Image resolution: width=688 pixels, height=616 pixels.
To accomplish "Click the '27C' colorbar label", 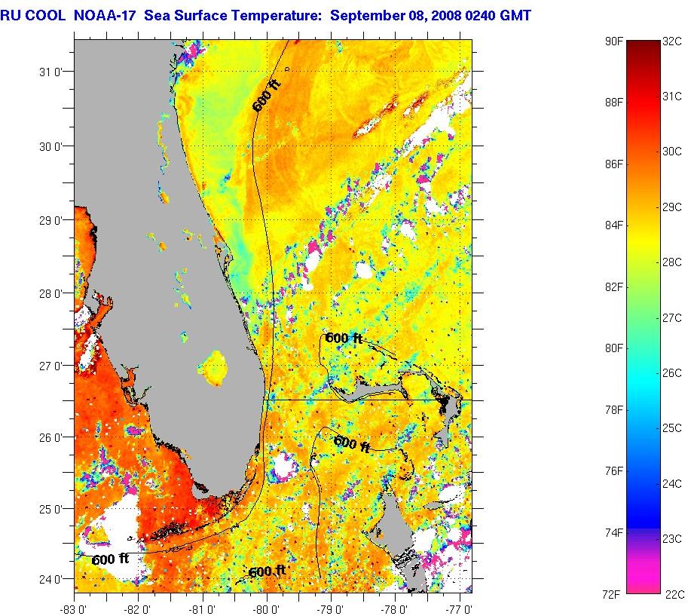I will [671, 318].
